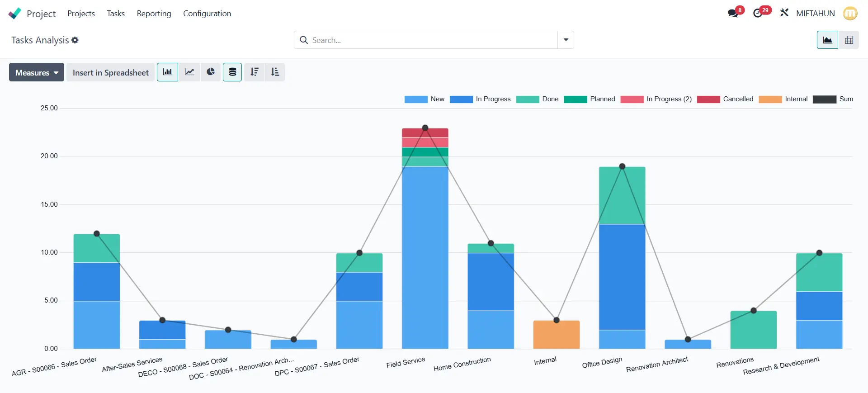Open the Configuration menu
Viewport: 868px width, 393px height.
(207, 14)
